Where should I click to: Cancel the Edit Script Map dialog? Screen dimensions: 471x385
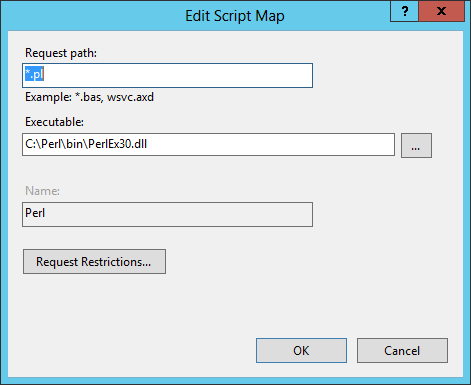pyautogui.click(x=402, y=351)
